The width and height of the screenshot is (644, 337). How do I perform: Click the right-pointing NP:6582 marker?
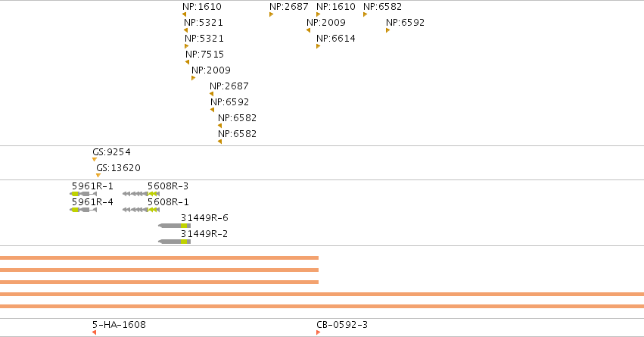coord(365,14)
